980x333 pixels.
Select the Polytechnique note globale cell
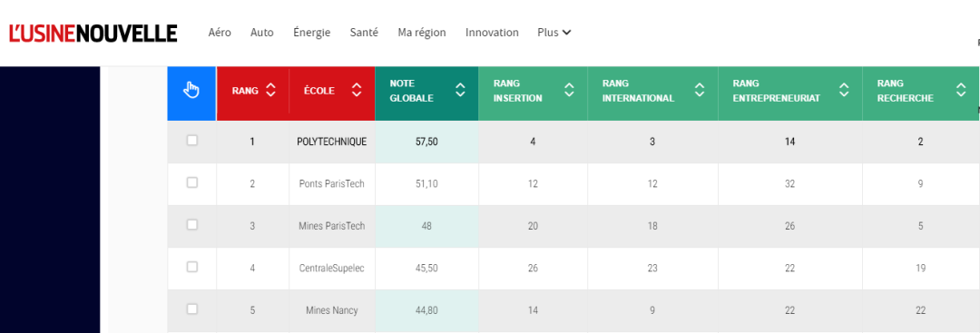coord(426,142)
